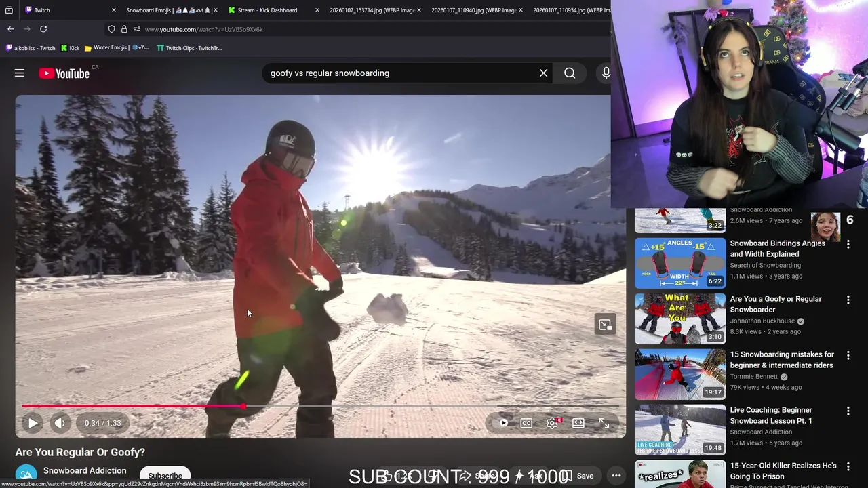This screenshot has height=488, width=868.
Task: Open '15-Year-Old Killer Realizes' video title
Action: pyautogui.click(x=783, y=471)
